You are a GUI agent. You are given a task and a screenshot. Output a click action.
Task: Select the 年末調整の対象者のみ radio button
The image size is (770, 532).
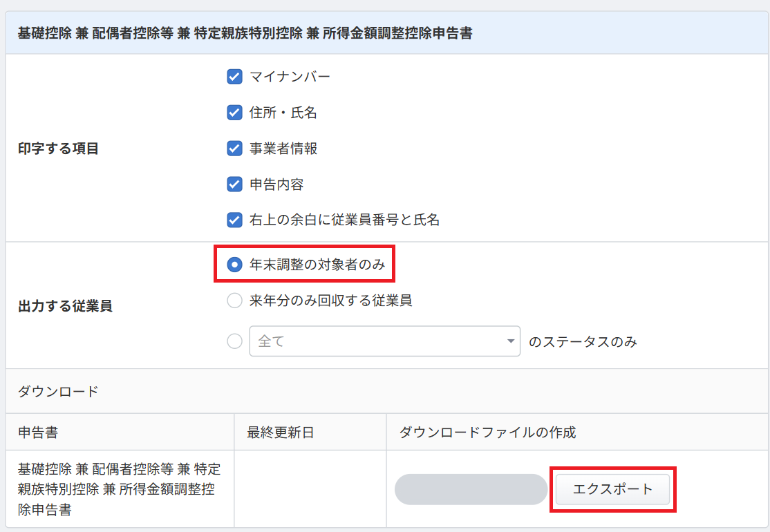pyautogui.click(x=235, y=264)
